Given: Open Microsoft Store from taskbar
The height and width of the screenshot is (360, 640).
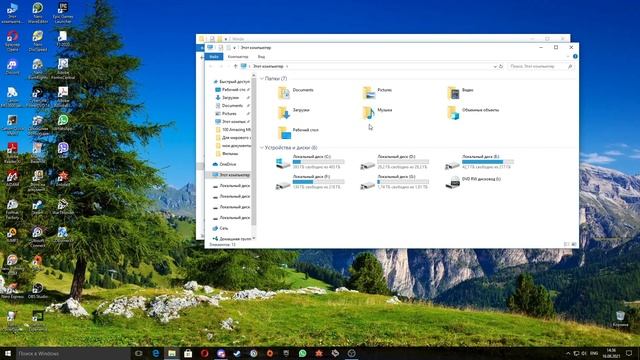Looking at the screenshot, I should 188,353.
